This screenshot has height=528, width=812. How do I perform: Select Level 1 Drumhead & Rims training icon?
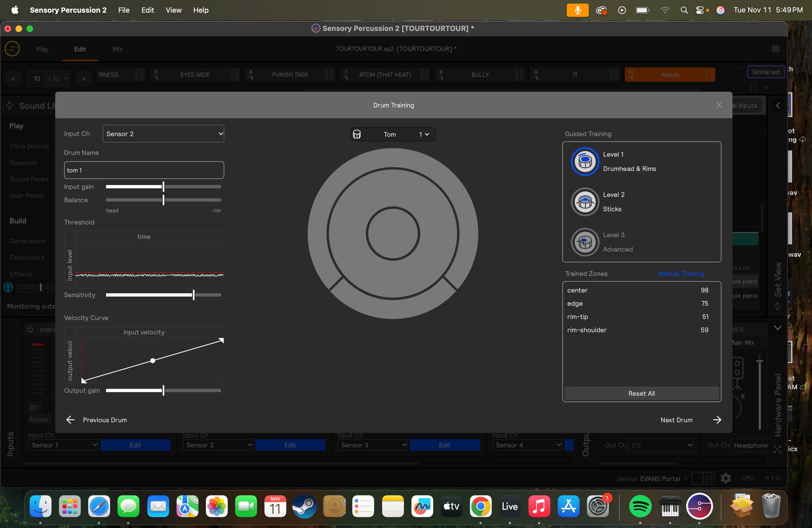[585, 161]
